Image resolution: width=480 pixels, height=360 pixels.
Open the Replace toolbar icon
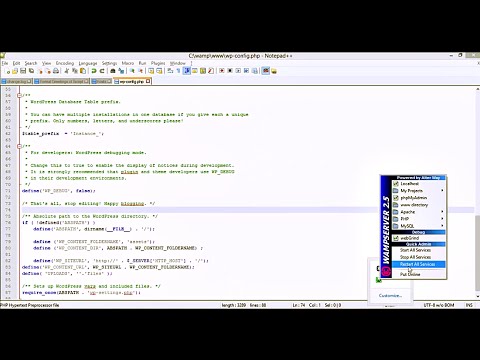[x=121, y=71]
